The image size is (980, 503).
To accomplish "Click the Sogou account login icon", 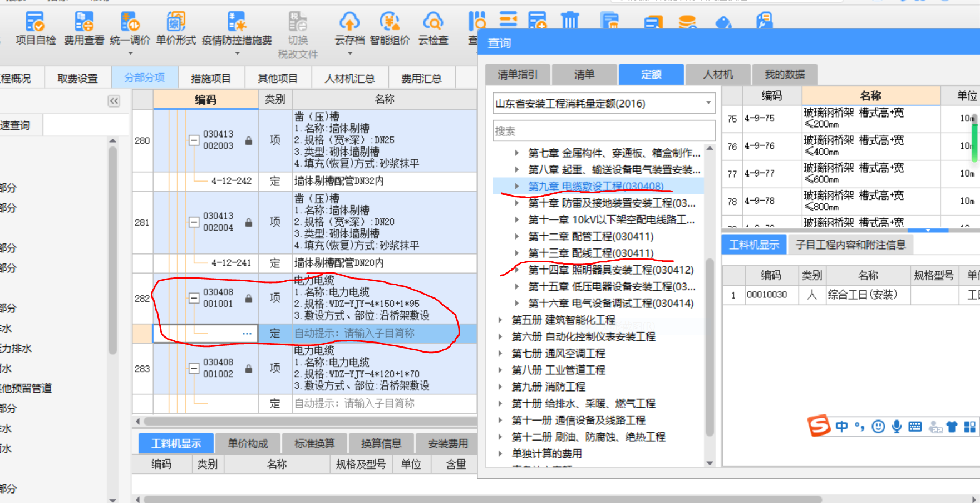I will point(935,428).
